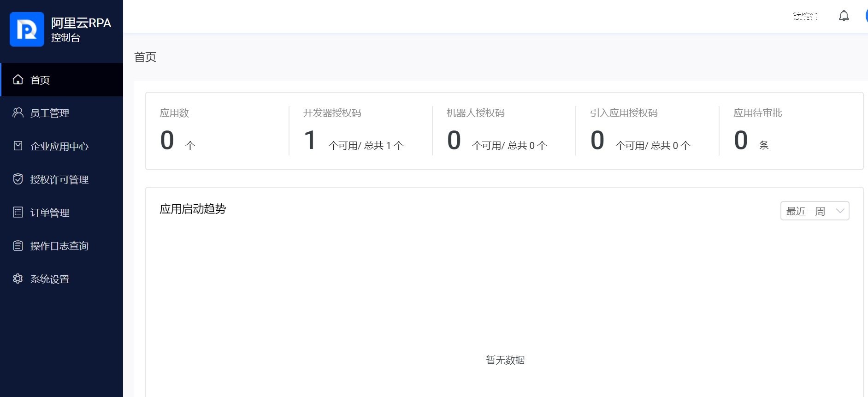Click the 首页 page heading
Viewport: 868px width, 397px height.
coord(145,57)
